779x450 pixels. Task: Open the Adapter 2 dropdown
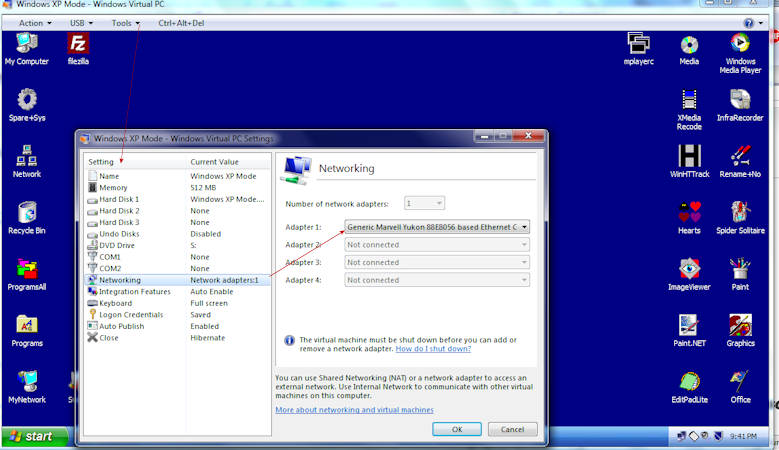(437, 245)
